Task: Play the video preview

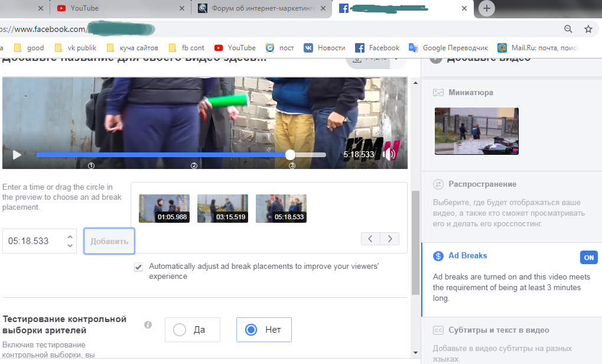Action: (x=17, y=155)
